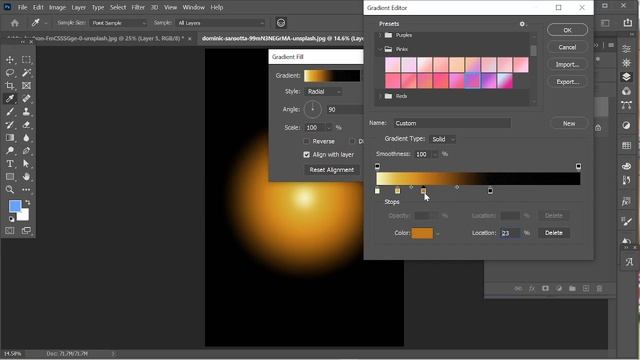The width and height of the screenshot is (640, 360).
Task: Open the Scale percentage dropdown arrow
Action: 329,128
